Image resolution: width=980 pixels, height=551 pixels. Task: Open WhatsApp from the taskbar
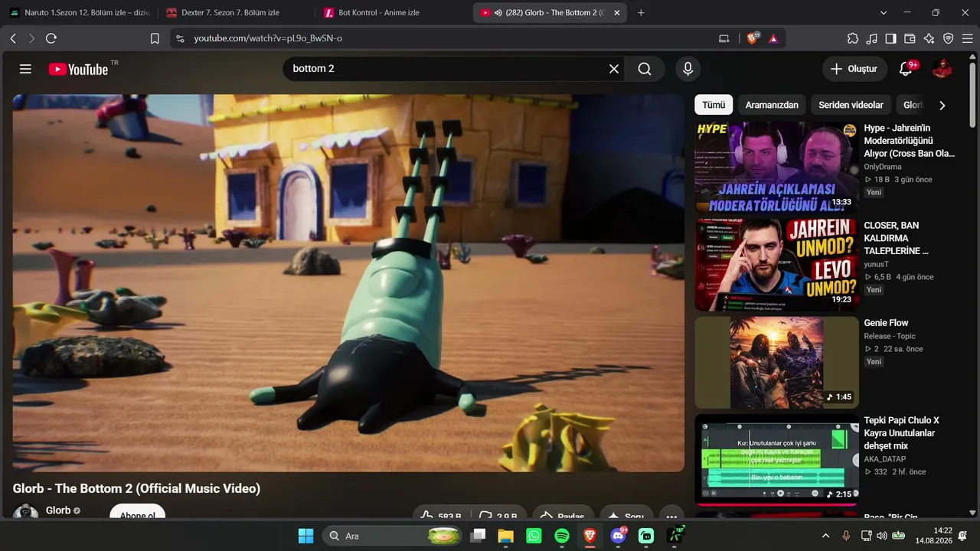(534, 536)
